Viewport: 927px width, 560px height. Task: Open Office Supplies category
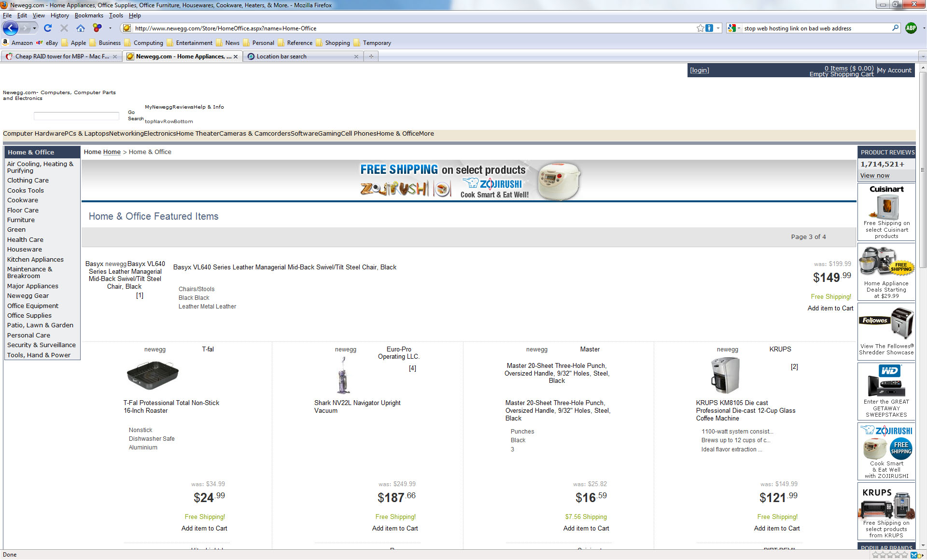coord(29,315)
